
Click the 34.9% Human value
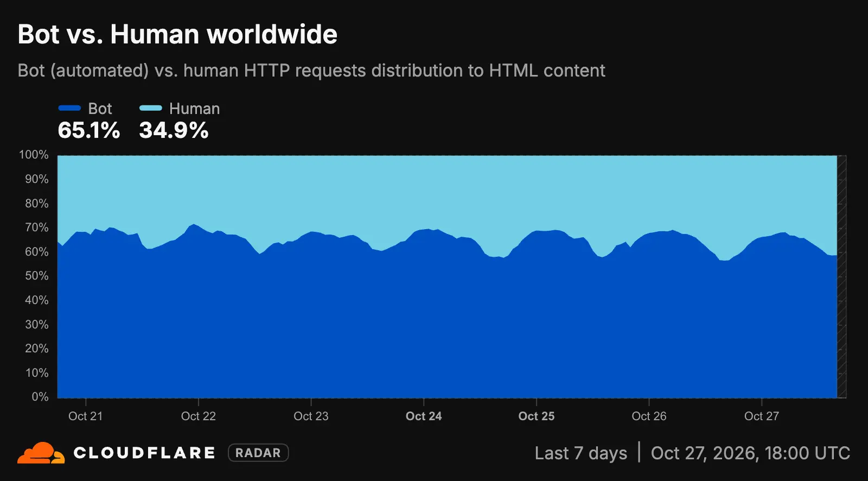click(174, 130)
